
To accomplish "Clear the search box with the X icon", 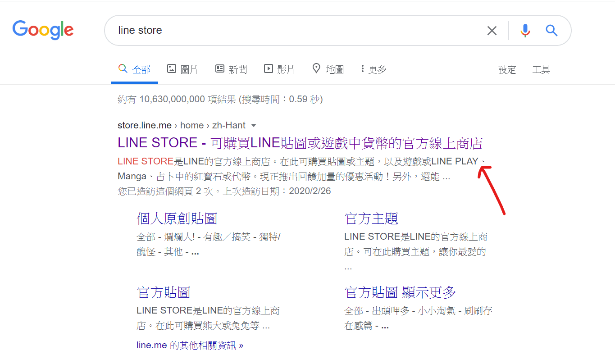I will click(x=492, y=30).
